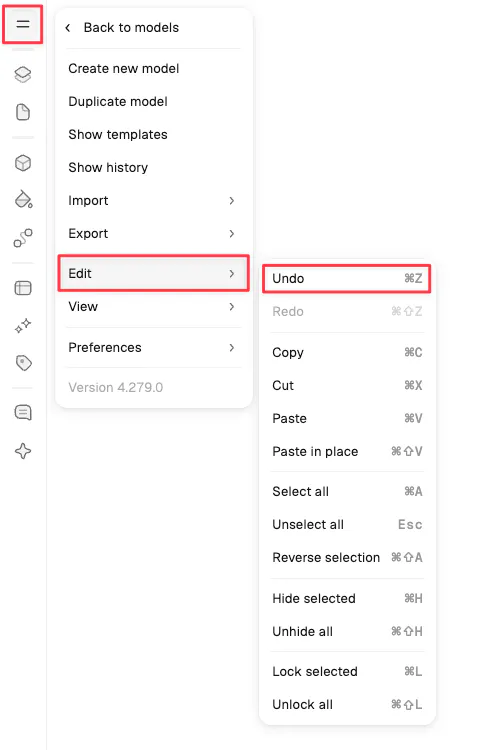Choose Hide selected in Edit submenu
The width and height of the screenshot is (491, 750).
pyautogui.click(x=347, y=598)
